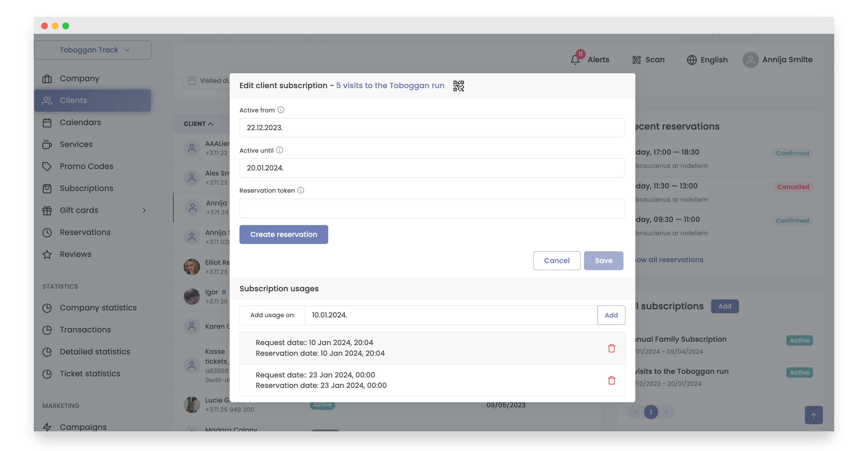The image size is (868, 451).
Task: Save the client subscription changes
Action: pos(603,260)
